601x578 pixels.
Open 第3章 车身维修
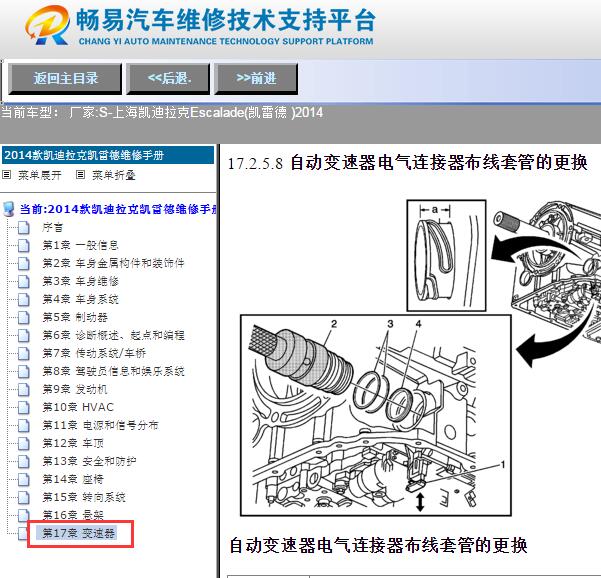(80, 281)
